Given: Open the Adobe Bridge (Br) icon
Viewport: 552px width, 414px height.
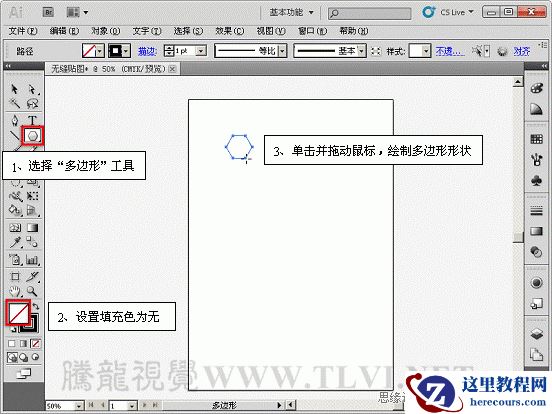Looking at the screenshot, I should point(48,13).
